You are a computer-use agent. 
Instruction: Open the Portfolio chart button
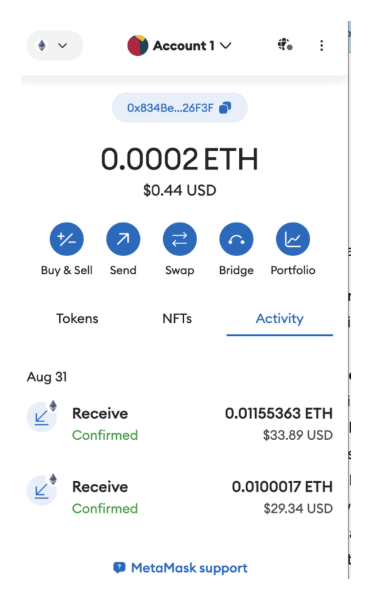(293, 239)
